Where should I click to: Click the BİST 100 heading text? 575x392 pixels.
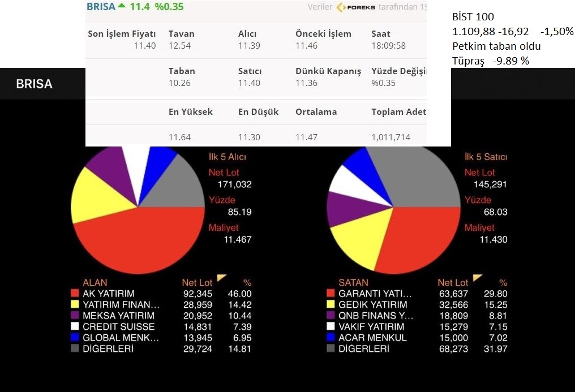[x=473, y=16]
